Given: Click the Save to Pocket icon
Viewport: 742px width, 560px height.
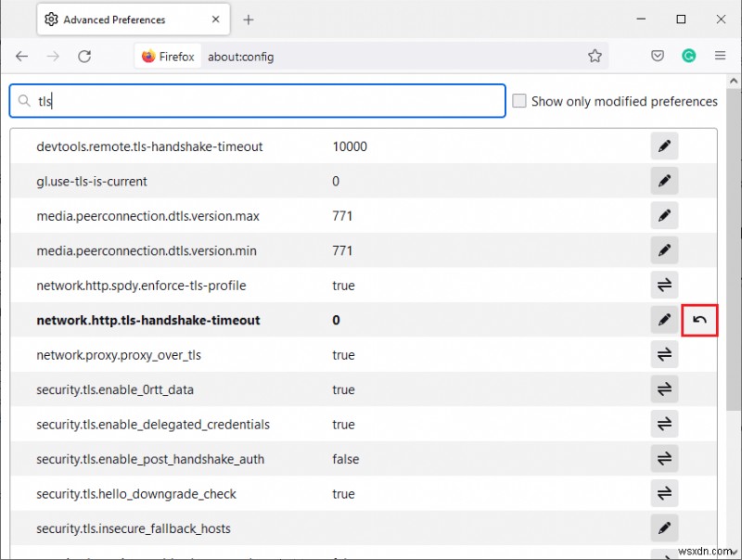Looking at the screenshot, I should 658,56.
